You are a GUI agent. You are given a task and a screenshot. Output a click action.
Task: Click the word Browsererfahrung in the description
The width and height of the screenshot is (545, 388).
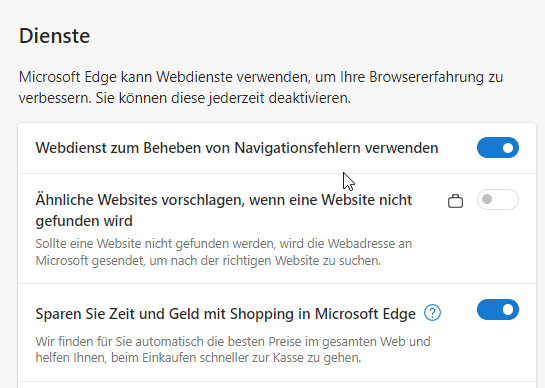pyautogui.click(x=426, y=77)
